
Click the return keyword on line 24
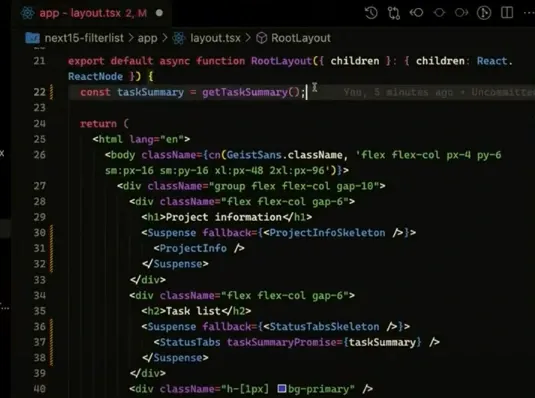[98, 124]
